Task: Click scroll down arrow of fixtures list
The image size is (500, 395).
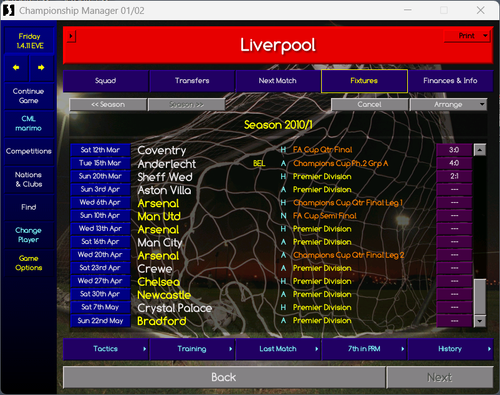Action: 480,321
